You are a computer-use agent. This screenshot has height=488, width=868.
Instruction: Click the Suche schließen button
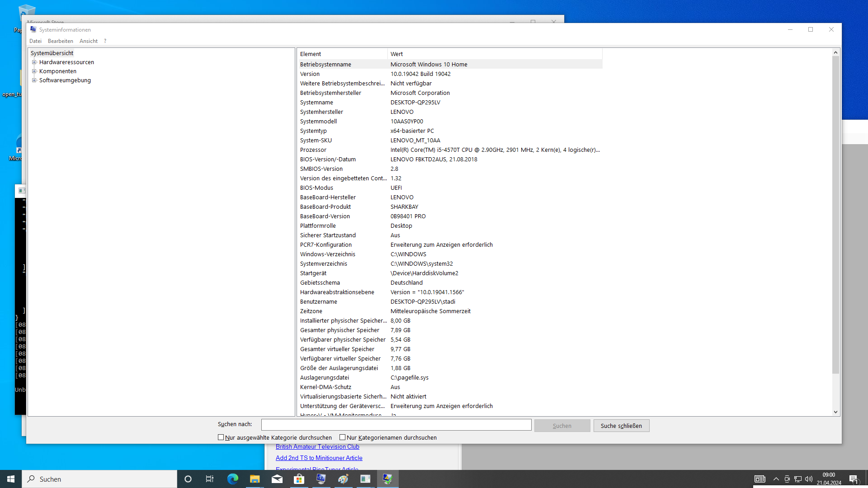point(621,426)
